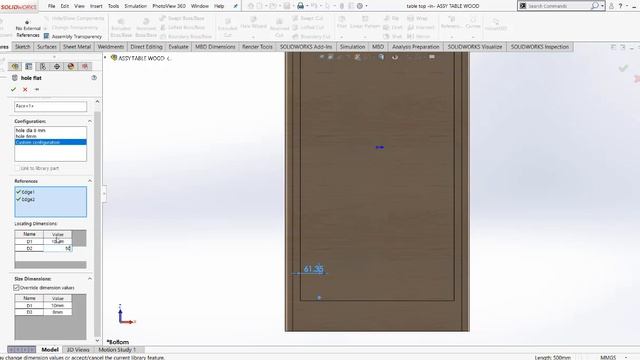640x360 pixels.
Task: Click the scroll-up arrow of property panel
Action: [97, 101]
